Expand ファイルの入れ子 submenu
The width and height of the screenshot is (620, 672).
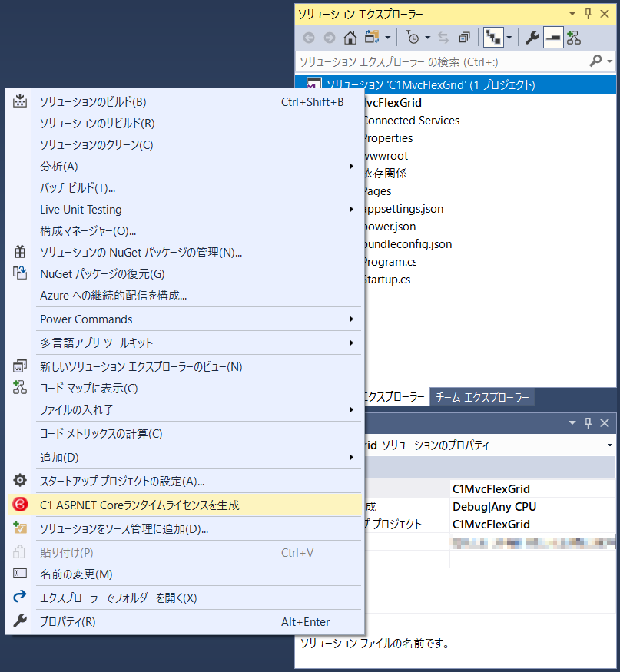point(184,409)
